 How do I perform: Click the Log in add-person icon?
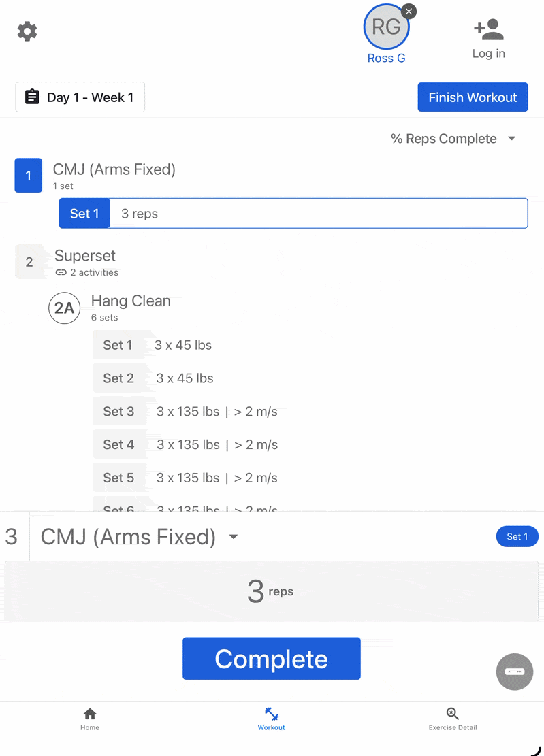point(489,29)
